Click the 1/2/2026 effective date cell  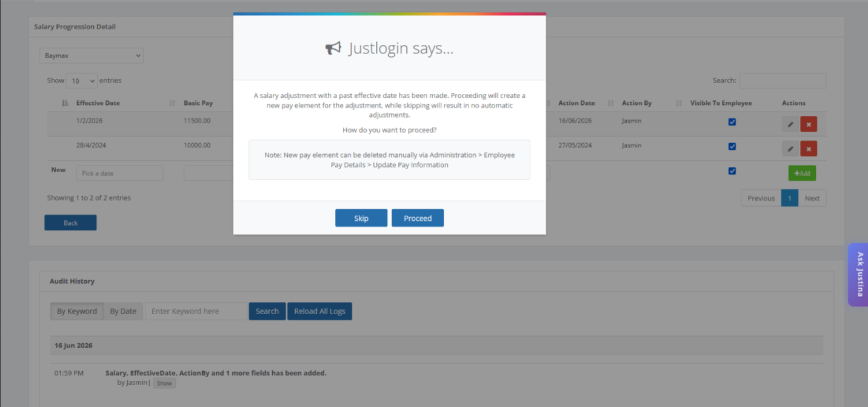89,121
